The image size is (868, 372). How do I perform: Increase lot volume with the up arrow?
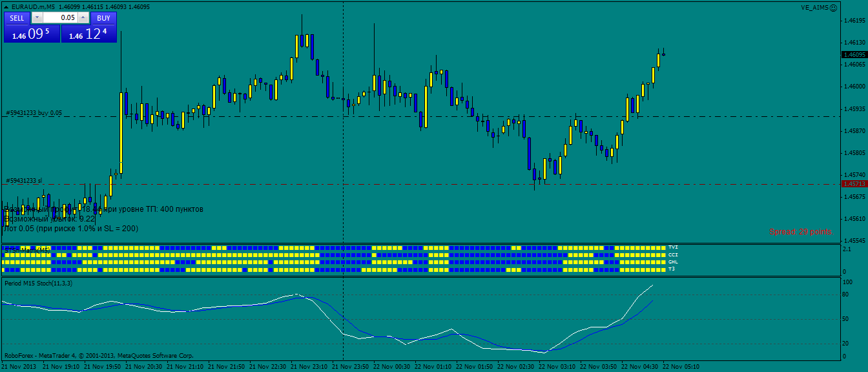tap(83, 18)
